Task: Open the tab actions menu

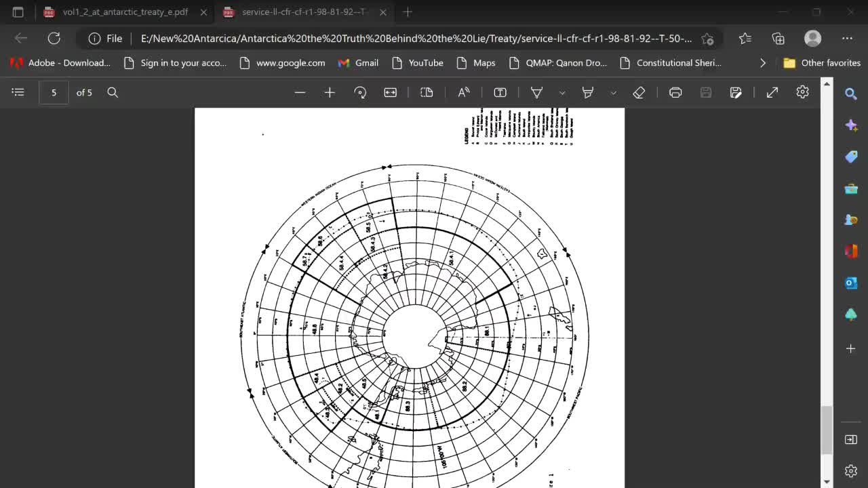Action: pyautogui.click(x=18, y=12)
